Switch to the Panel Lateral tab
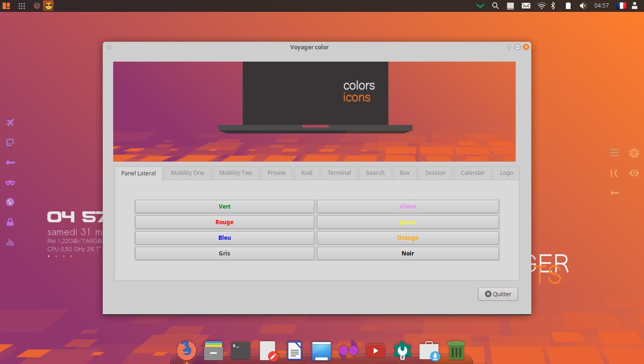This screenshot has height=364, width=644. (138, 173)
